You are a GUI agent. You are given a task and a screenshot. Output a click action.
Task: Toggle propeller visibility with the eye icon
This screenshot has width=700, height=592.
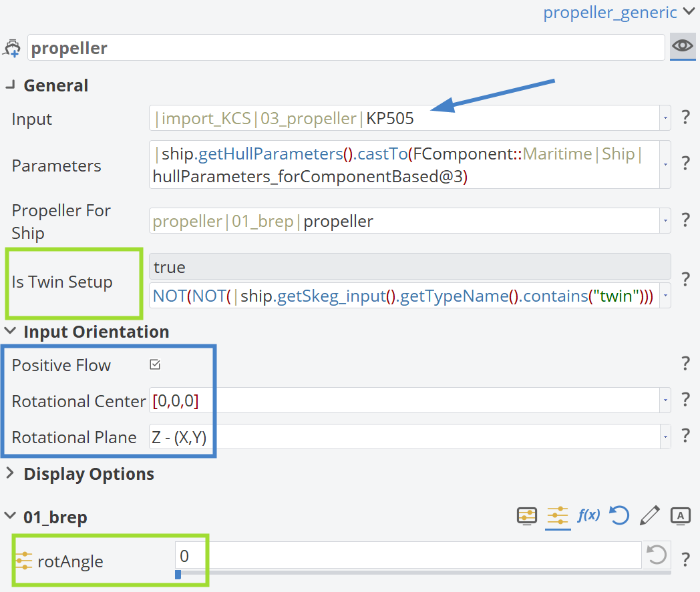[683, 46]
